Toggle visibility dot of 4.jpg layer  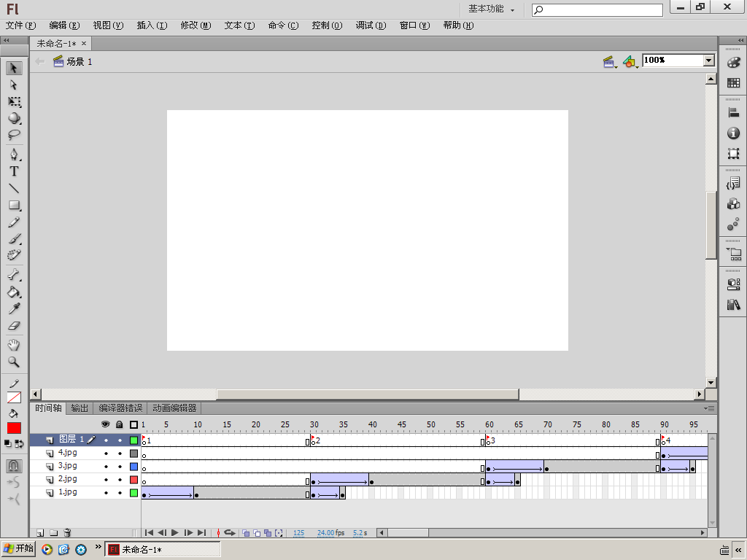(x=107, y=454)
